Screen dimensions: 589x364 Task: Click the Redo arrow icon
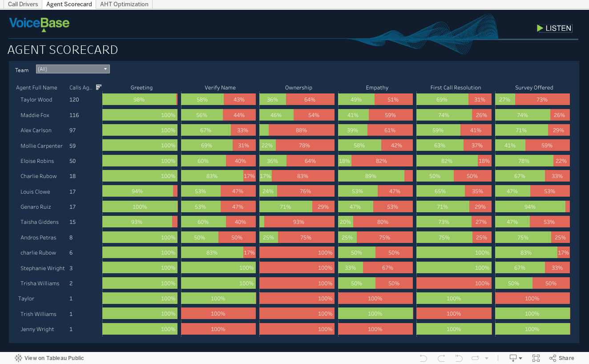tap(441, 358)
